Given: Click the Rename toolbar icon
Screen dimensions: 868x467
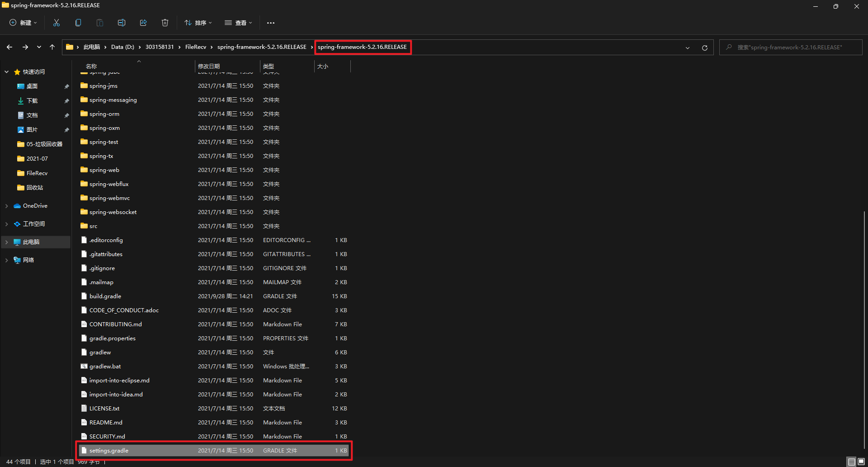Looking at the screenshot, I should click(122, 23).
